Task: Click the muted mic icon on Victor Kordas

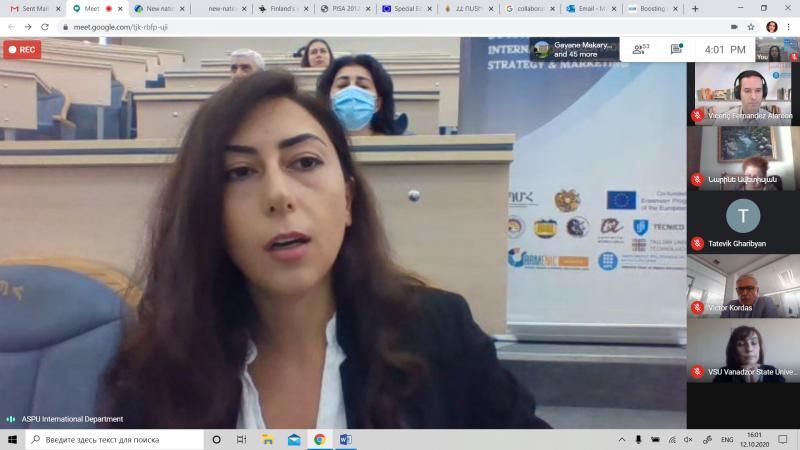Action: [x=697, y=308]
